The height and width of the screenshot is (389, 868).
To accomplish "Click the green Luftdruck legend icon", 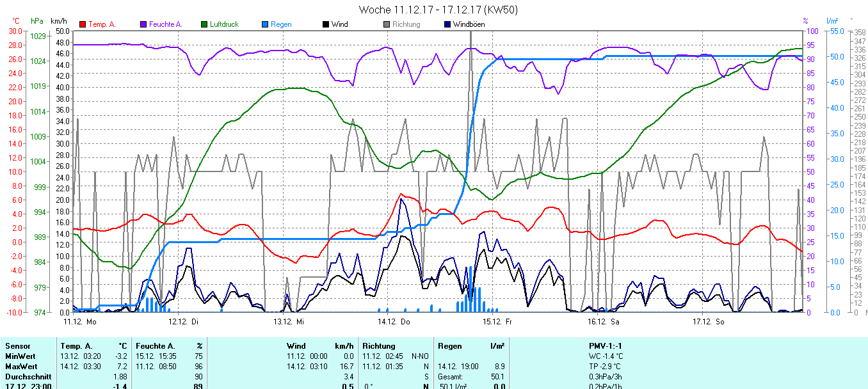I will pos(204,25).
